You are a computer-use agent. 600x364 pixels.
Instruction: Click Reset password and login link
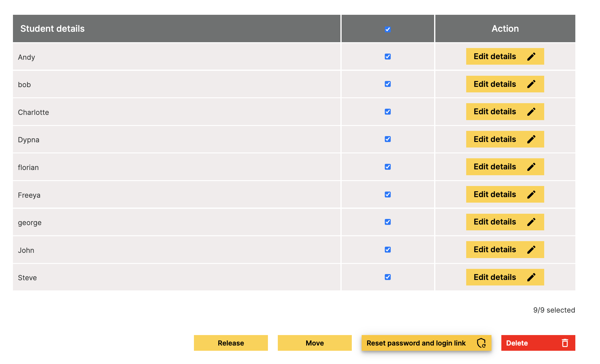point(416,343)
